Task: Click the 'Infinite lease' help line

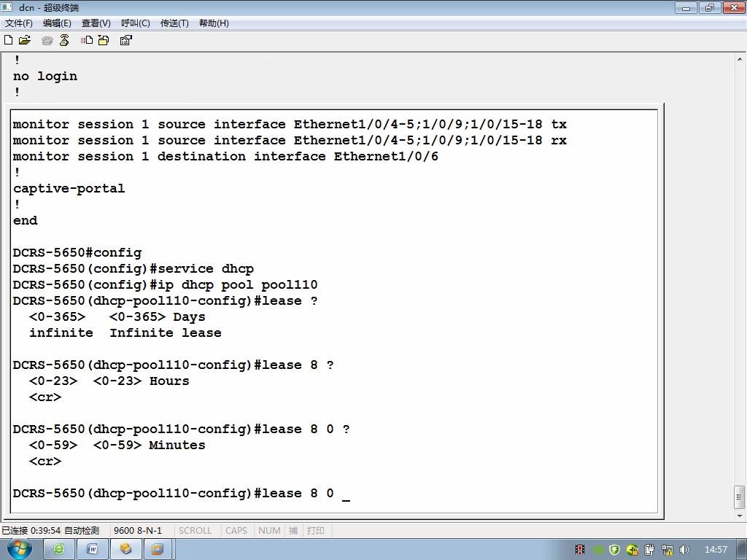Action: [x=125, y=332]
